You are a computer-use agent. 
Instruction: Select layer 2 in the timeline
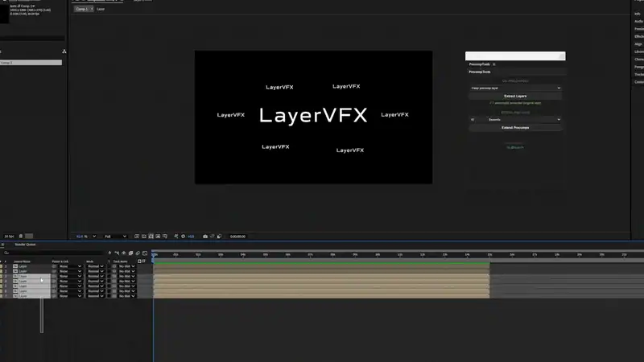click(x=23, y=271)
